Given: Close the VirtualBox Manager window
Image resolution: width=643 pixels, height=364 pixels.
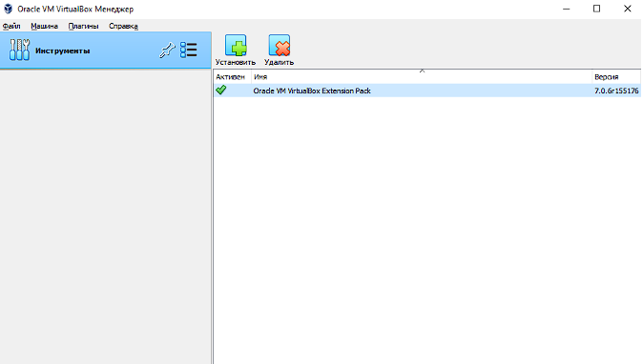Looking at the screenshot, I should tap(628, 9).
